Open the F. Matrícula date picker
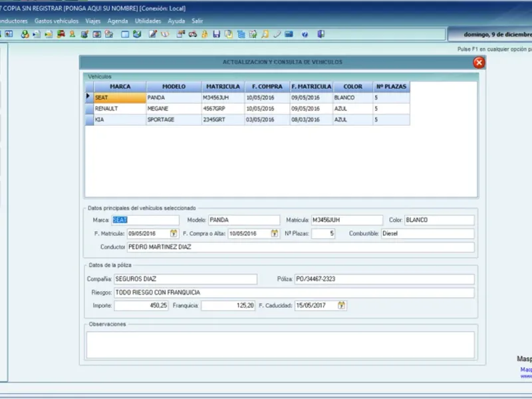This screenshot has height=399, width=532. (x=174, y=233)
